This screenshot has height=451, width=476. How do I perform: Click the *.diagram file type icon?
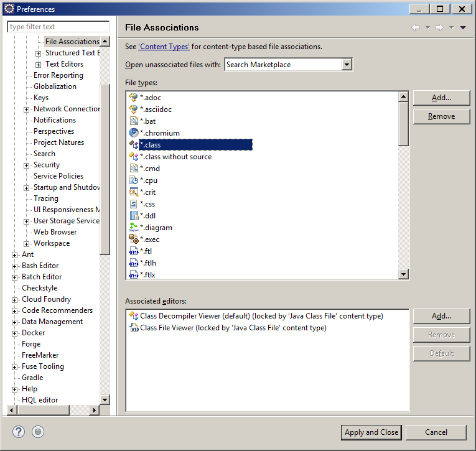pos(133,228)
